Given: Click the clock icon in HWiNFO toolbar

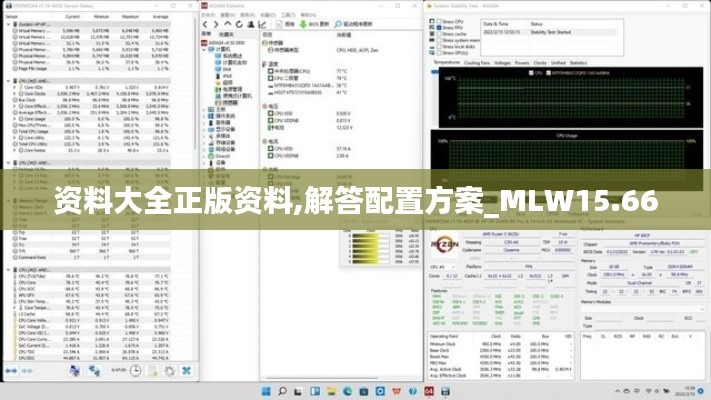Looking at the screenshot, I should point(135,371).
